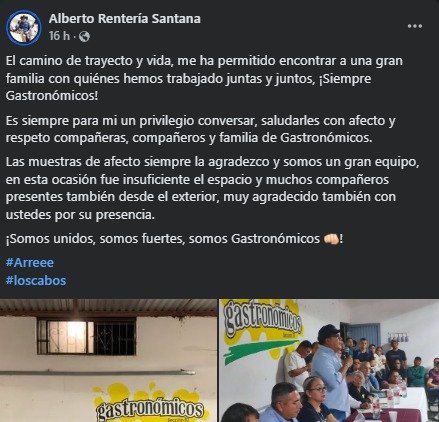Open the three-dot post options menu
Screen dimensions: 439x422
(x=415, y=26)
